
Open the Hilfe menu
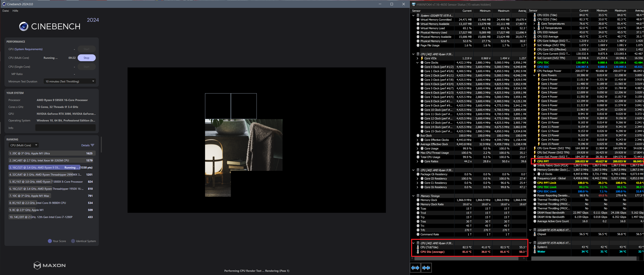click(x=15, y=11)
